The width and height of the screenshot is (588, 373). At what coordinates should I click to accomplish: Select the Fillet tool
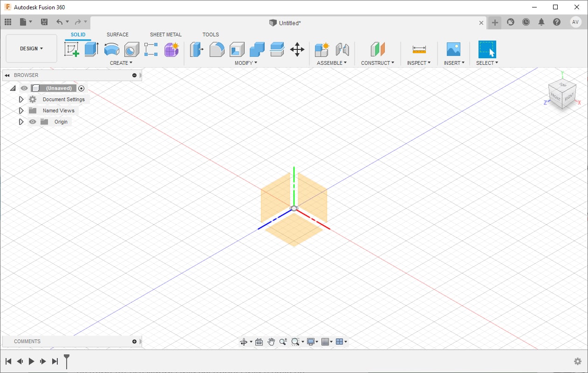(x=217, y=49)
